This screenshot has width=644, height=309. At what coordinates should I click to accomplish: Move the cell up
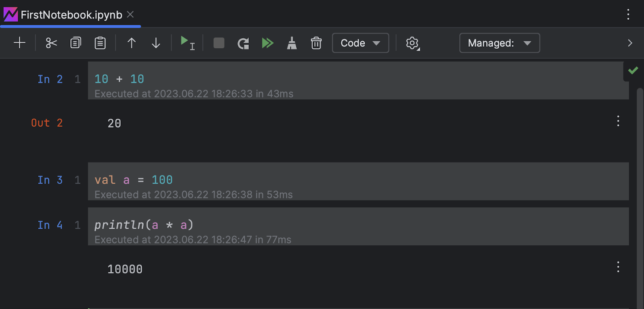click(132, 43)
